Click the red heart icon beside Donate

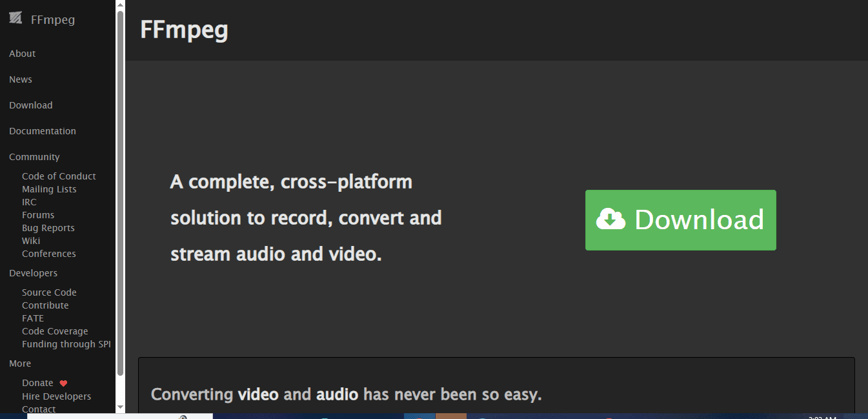click(x=63, y=383)
